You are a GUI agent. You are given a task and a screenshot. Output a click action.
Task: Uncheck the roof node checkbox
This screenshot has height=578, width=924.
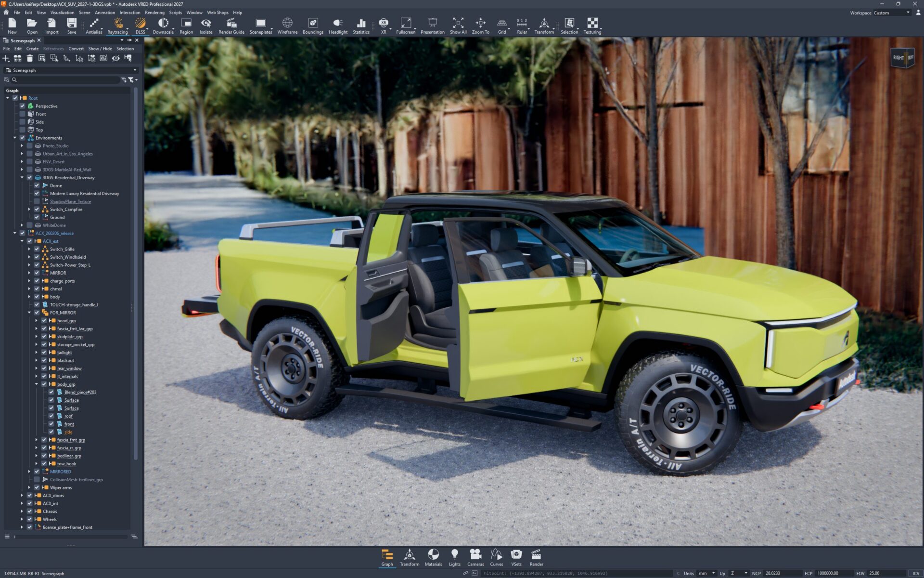coord(51,416)
